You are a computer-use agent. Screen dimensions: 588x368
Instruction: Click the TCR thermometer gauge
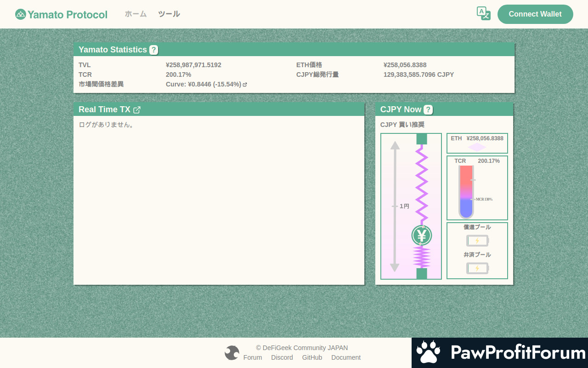click(x=466, y=192)
